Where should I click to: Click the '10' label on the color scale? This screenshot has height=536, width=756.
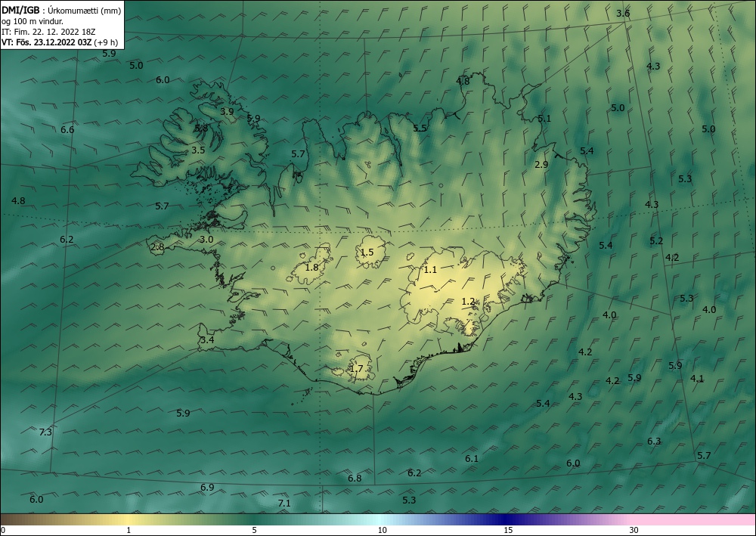pyautogui.click(x=382, y=530)
